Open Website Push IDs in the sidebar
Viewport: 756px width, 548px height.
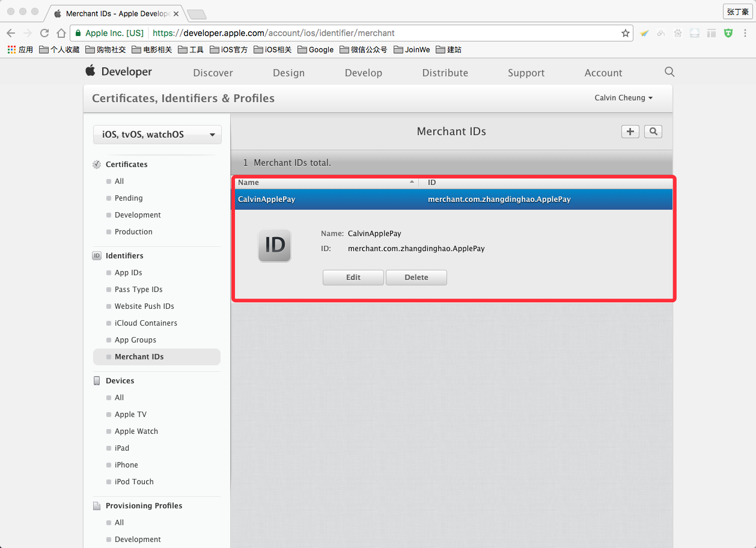[144, 306]
